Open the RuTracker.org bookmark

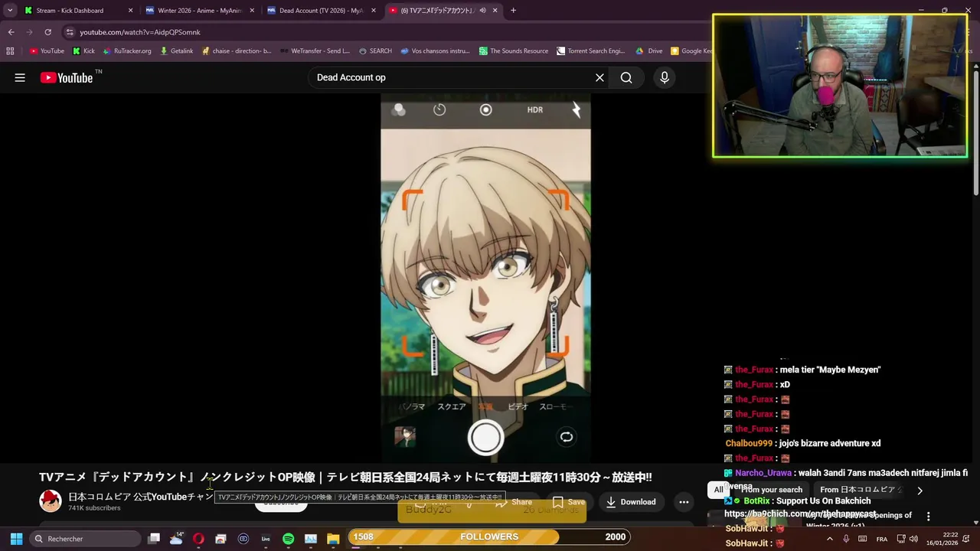tap(126, 51)
